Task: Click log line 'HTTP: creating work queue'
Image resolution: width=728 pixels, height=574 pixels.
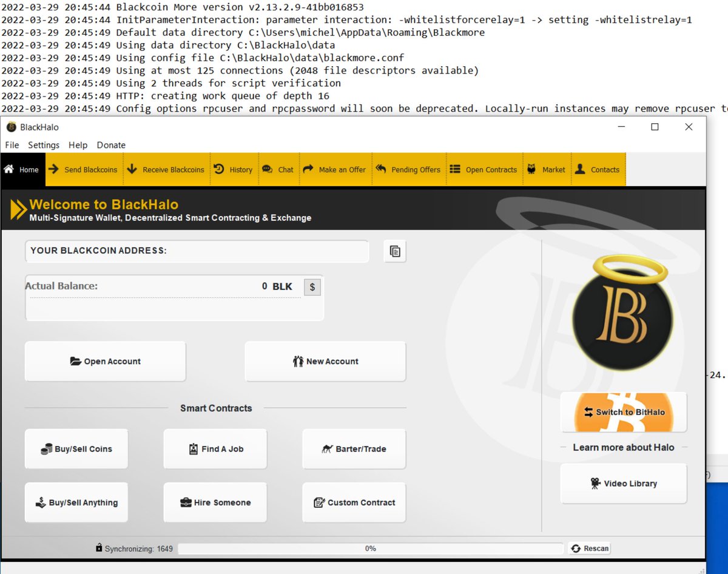Action: (x=165, y=96)
